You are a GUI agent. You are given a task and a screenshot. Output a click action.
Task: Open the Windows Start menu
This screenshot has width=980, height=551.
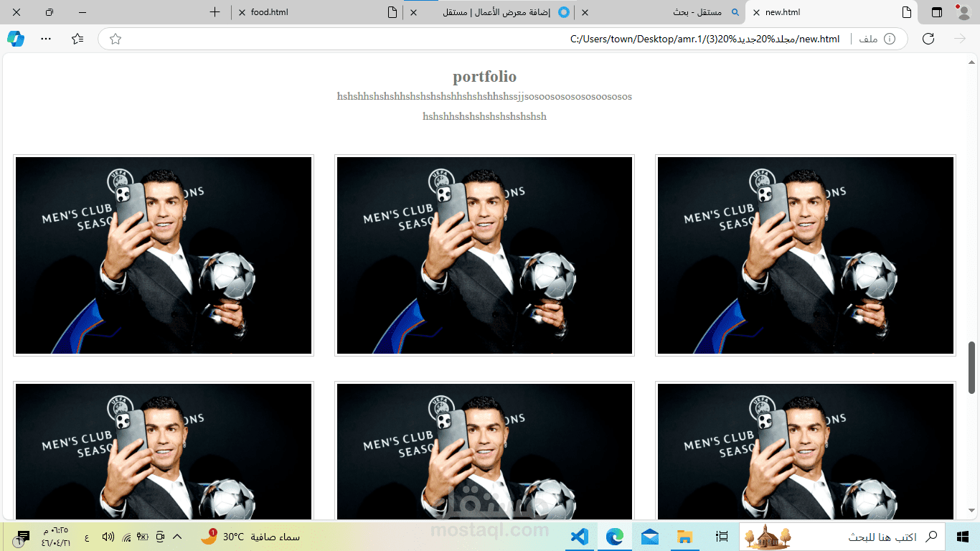(963, 536)
